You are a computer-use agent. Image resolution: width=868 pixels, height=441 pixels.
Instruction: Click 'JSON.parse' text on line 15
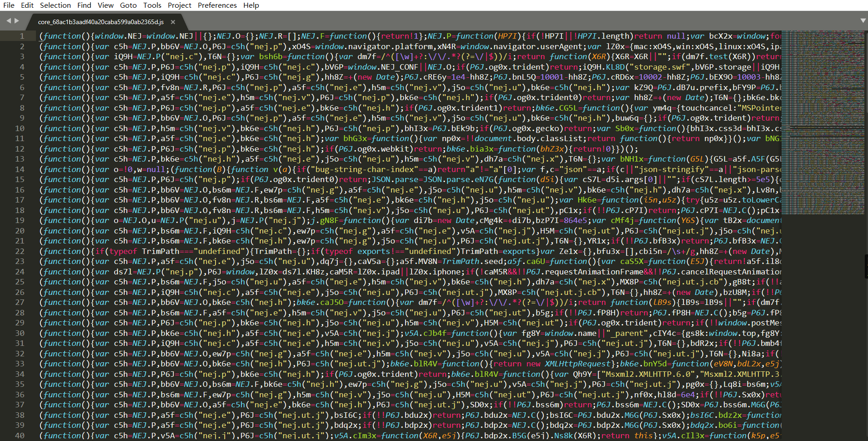pos(395,179)
